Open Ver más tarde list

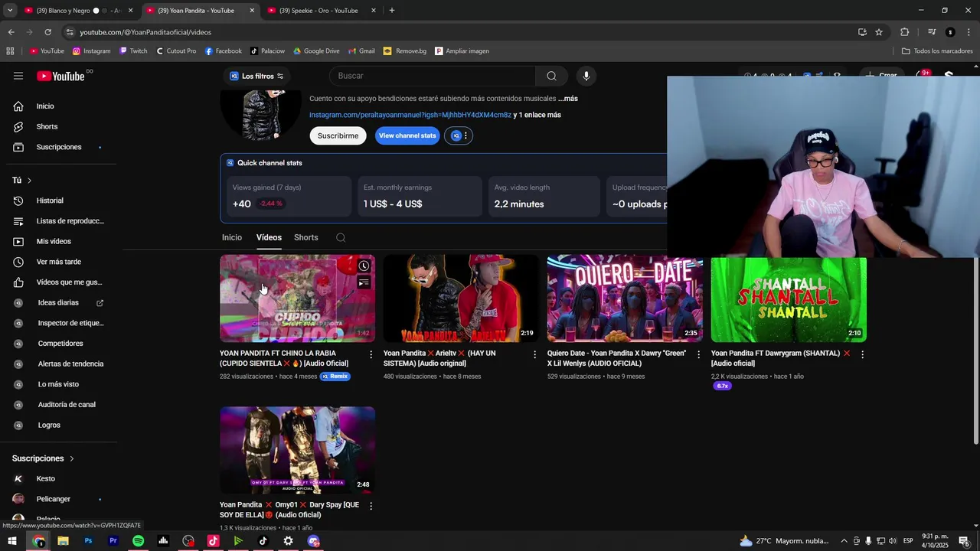(x=59, y=262)
